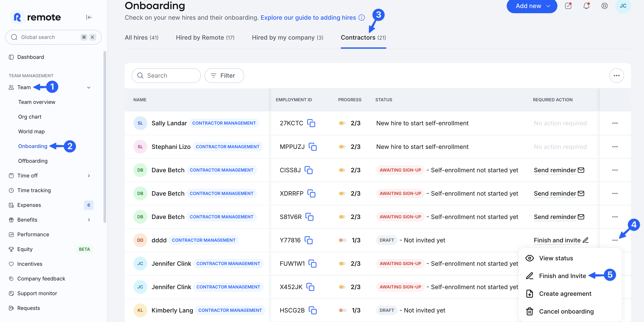Switch to Hired by my company tab

click(x=288, y=37)
